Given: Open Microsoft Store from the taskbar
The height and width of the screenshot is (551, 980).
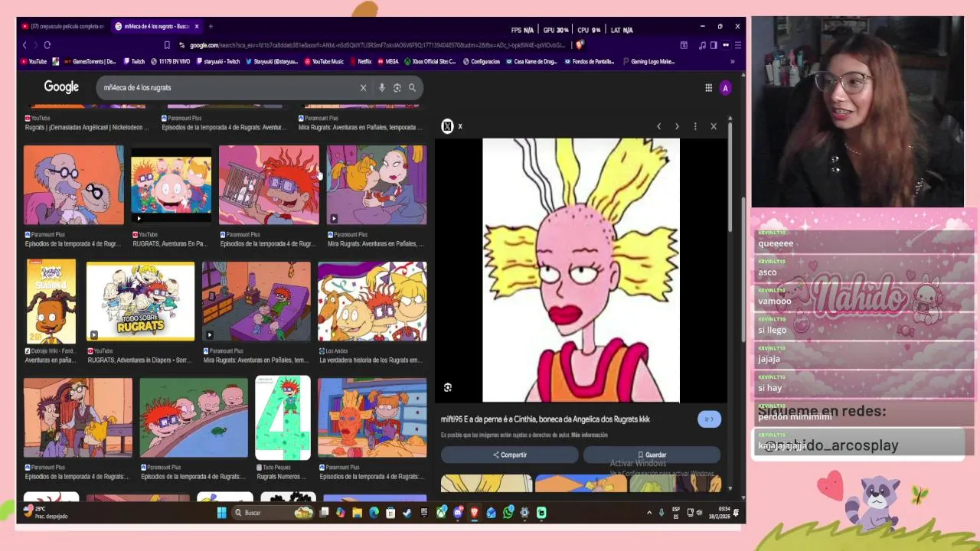Looking at the screenshot, I should [390, 513].
